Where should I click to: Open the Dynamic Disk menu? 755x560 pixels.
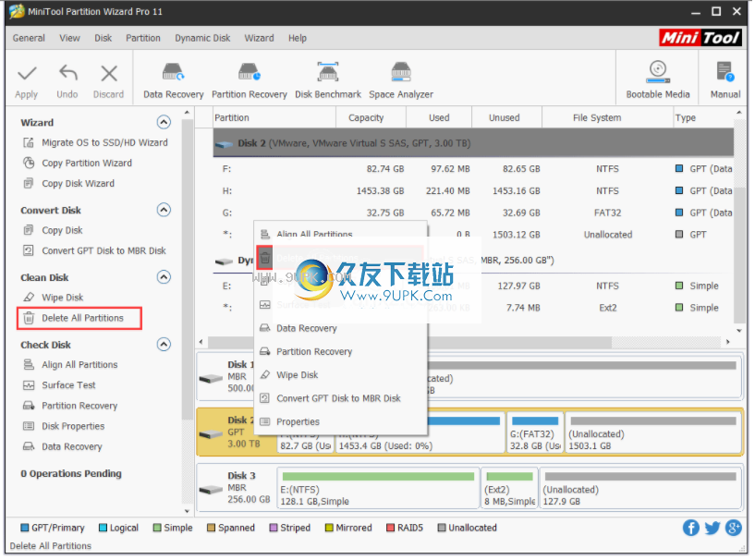tap(202, 38)
